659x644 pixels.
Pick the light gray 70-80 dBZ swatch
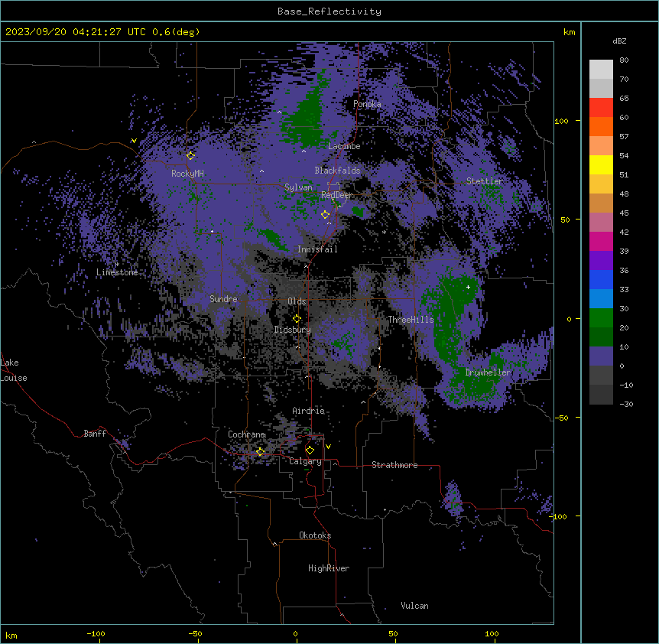pos(601,70)
